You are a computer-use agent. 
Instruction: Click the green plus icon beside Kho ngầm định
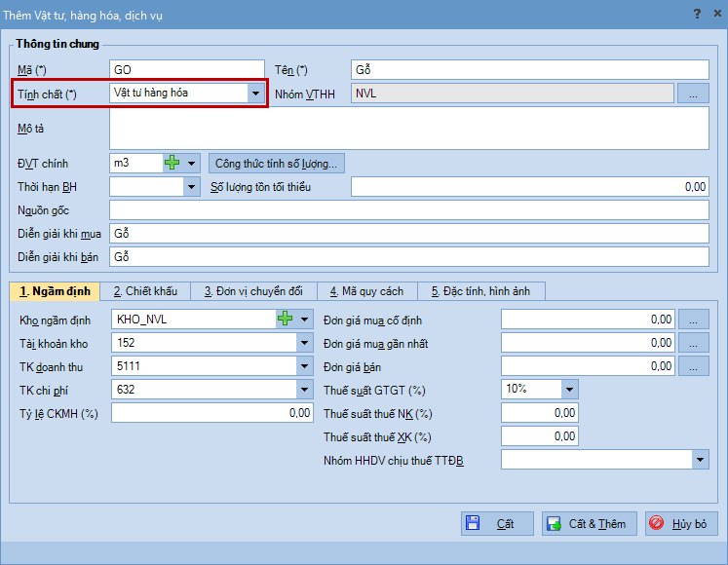pyautogui.click(x=286, y=319)
